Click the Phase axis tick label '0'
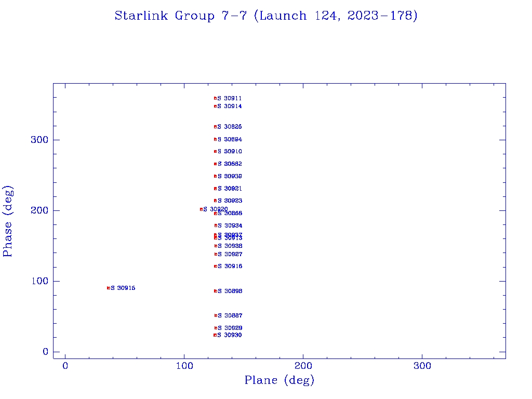The height and width of the screenshot is (399, 532). (46, 352)
